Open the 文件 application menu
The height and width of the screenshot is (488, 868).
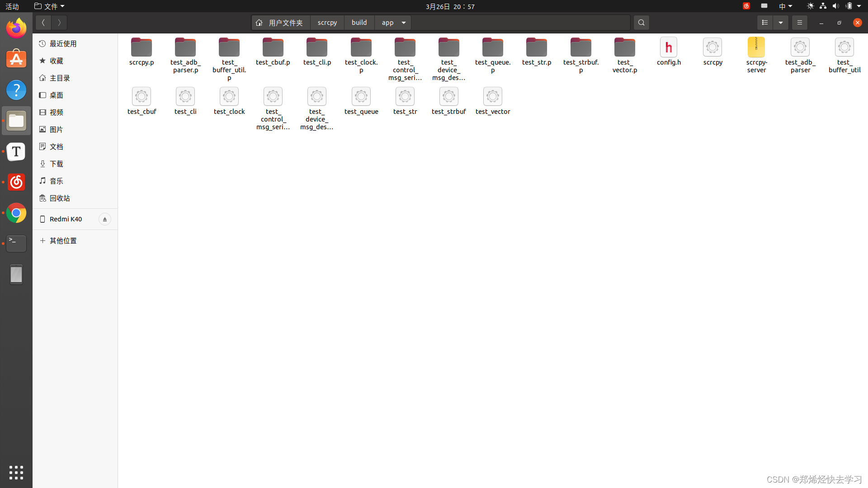(x=49, y=6)
